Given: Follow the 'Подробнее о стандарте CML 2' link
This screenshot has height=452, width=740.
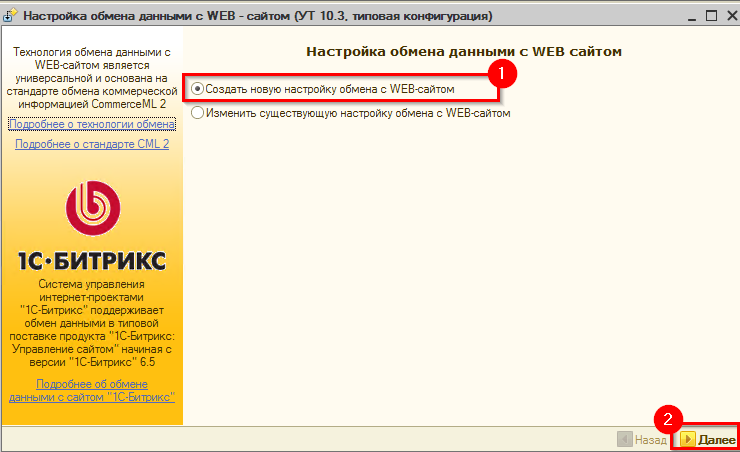Looking at the screenshot, I should [92, 144].
